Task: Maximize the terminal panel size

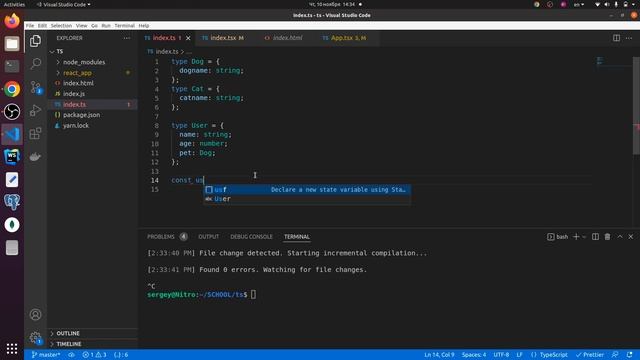Action: point(620,237)
